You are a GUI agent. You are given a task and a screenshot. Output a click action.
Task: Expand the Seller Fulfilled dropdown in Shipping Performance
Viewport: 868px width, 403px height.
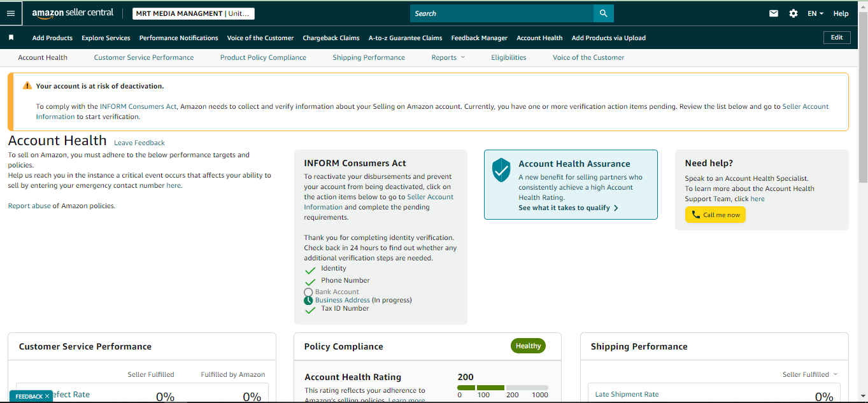(x=810, y=374)
